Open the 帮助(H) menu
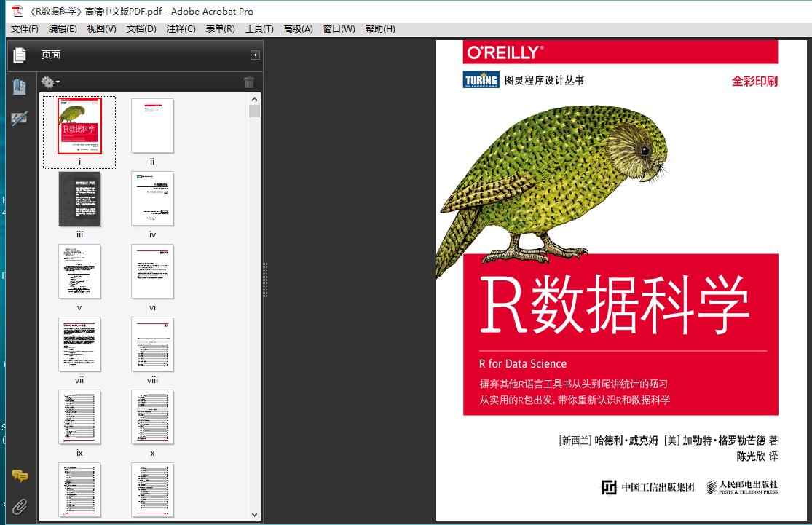Screen dimensions: 812x525 point(380,29)
